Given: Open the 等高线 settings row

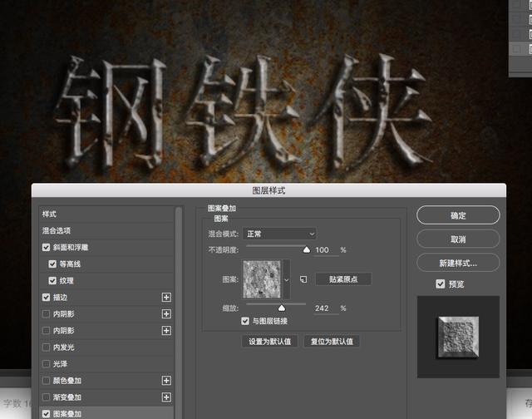Looking at the screenshot, I should coord(106,264).
